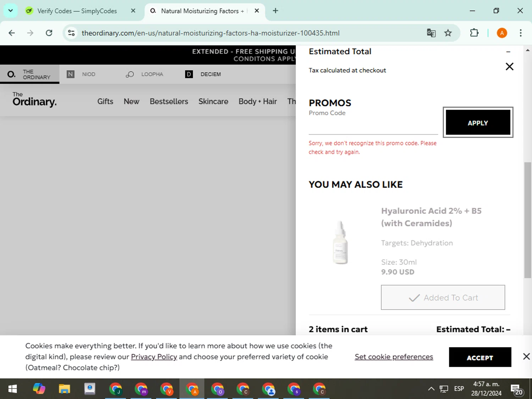This screenshot has width=532, height=399.
Task: Open the New menu
Action: [131, 101]
